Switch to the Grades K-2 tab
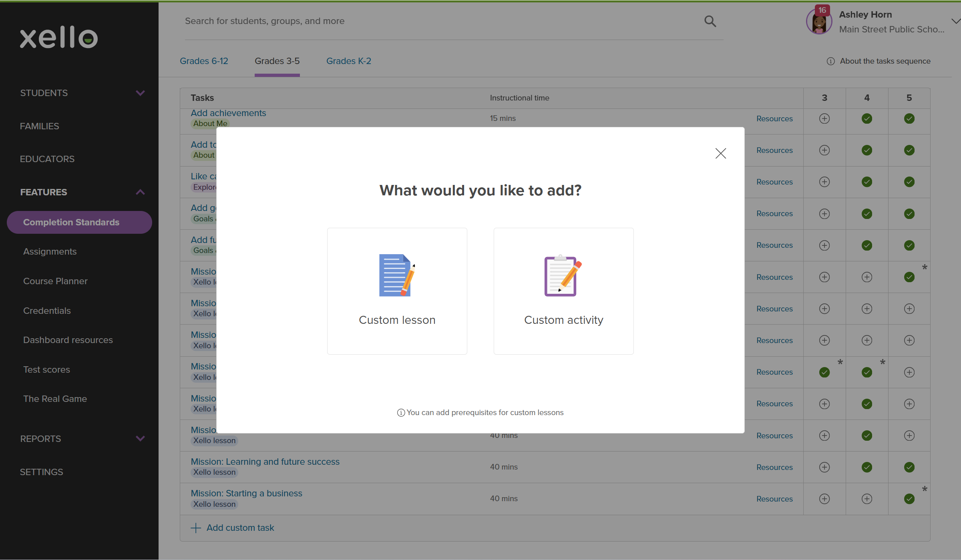 click(x=348, y=61)
